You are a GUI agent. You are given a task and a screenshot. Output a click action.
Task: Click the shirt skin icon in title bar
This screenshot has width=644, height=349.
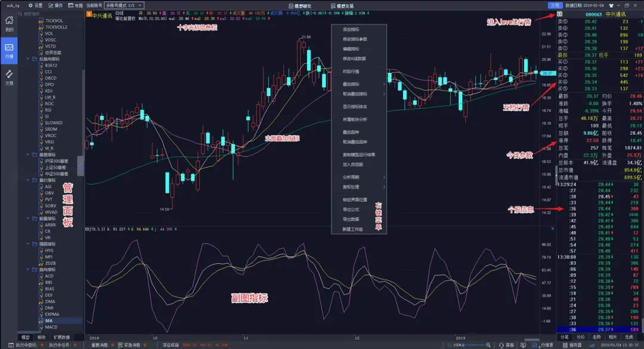[x=611, y=5]
